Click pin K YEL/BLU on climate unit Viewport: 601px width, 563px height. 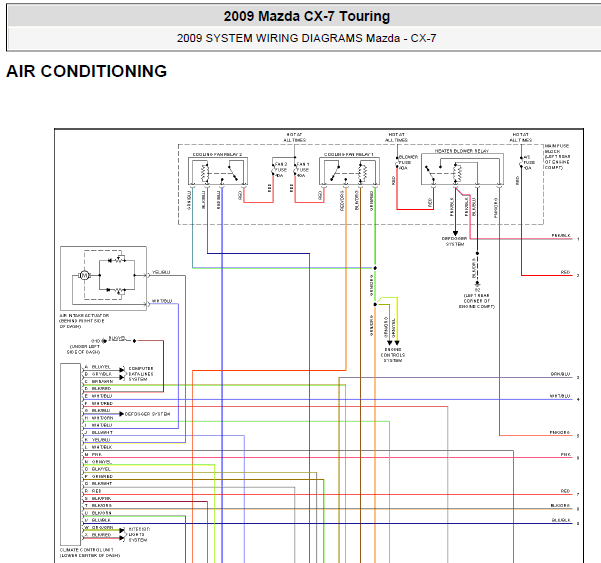[x=97, y=440]
